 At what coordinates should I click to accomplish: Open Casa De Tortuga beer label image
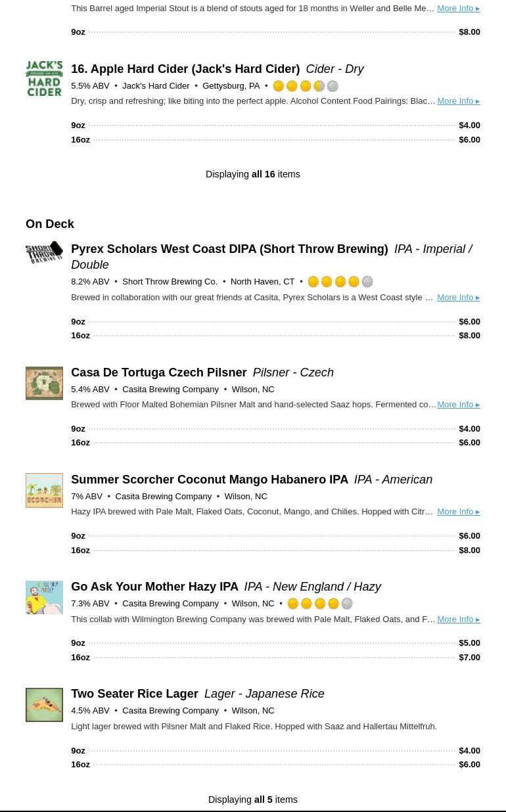tap(44, 383)
